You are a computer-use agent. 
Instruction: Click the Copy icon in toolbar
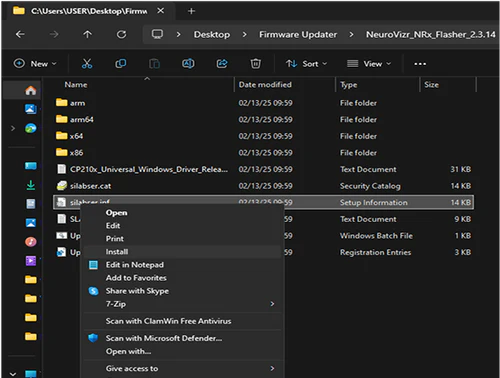pos(121,63)
